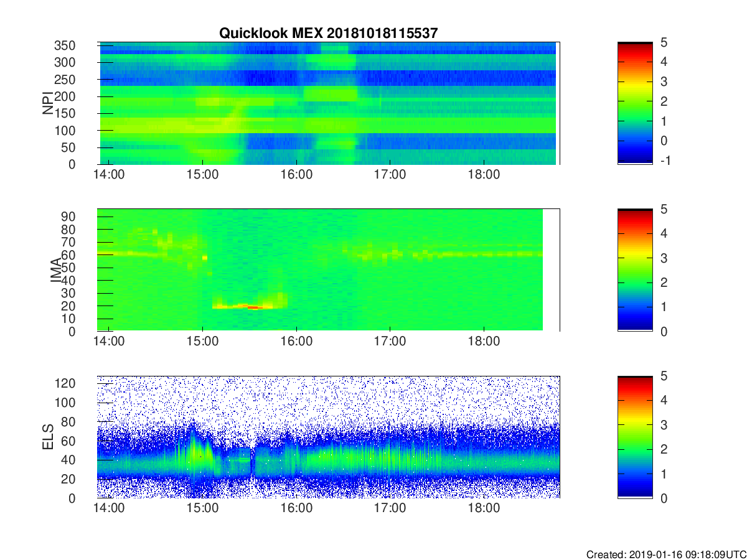Screen dimensions: 747x560
Task: Click the 16:00 tick label under IMA plot
Action: [x=296, y=342]
